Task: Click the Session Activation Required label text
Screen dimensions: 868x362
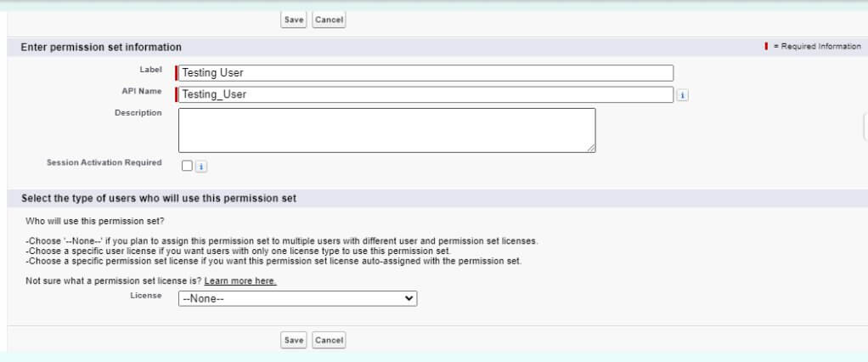Action: pos(104,163)
